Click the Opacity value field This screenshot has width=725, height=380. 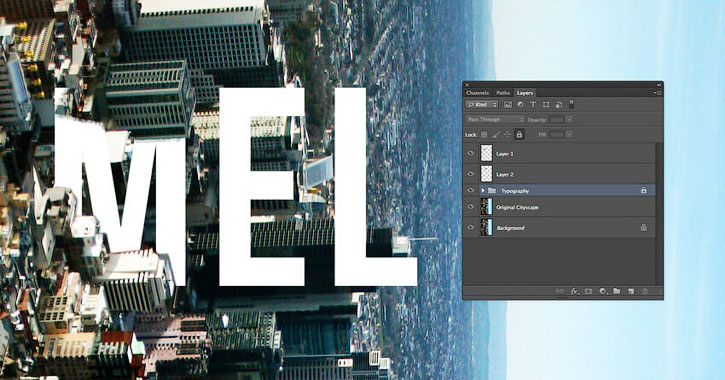[x=557, y=120]
